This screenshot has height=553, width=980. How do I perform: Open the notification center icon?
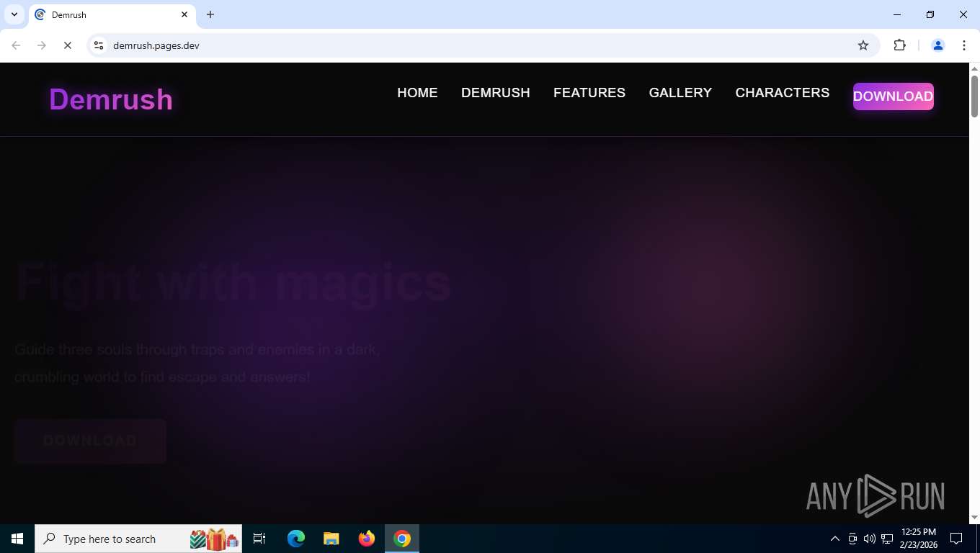(956, 539)
